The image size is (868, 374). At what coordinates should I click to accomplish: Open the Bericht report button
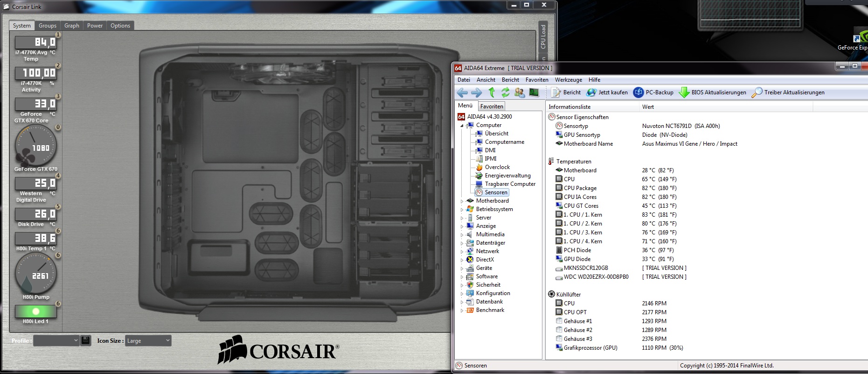tap(566, 92)
